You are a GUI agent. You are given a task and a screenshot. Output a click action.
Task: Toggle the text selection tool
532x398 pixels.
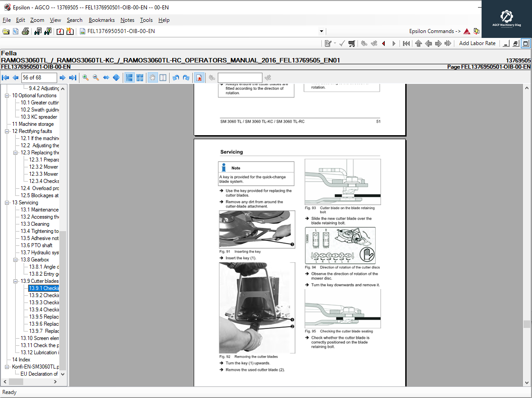[x=163, y=78]
